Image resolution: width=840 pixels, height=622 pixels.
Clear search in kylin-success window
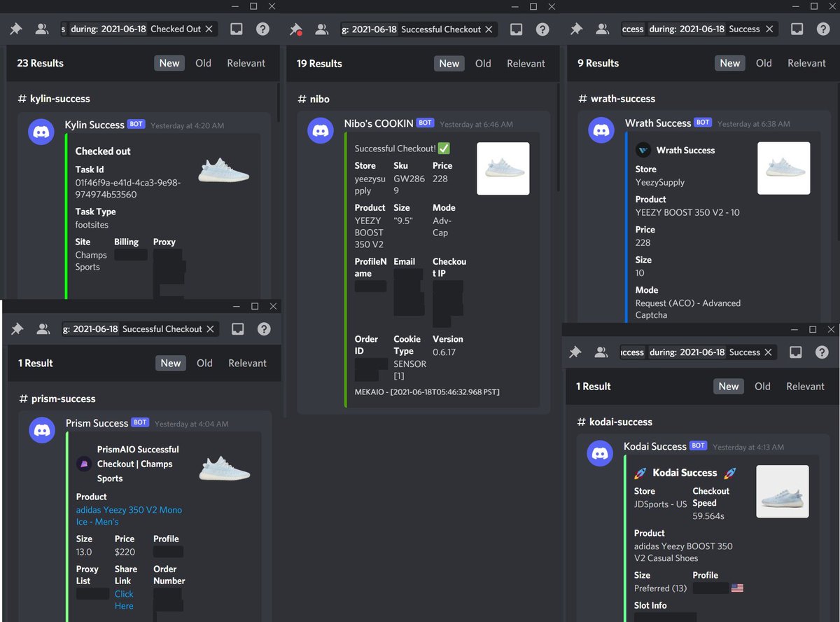tap(210, 29)
